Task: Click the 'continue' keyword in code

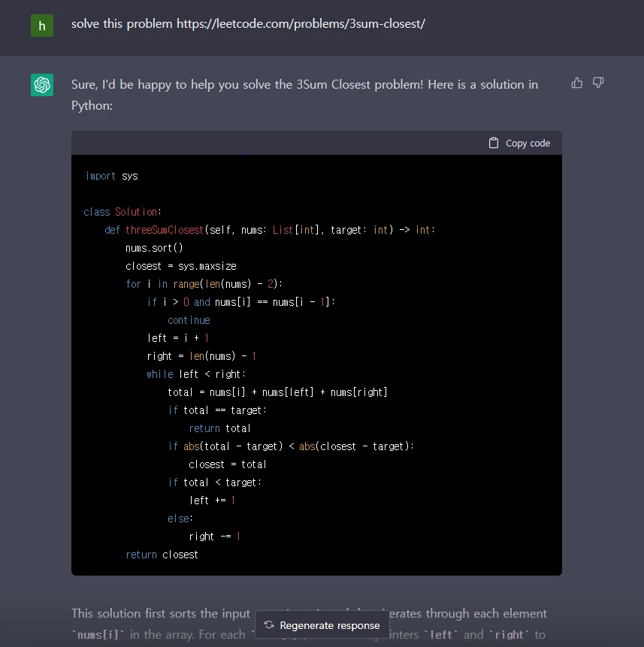Action: 189,320
